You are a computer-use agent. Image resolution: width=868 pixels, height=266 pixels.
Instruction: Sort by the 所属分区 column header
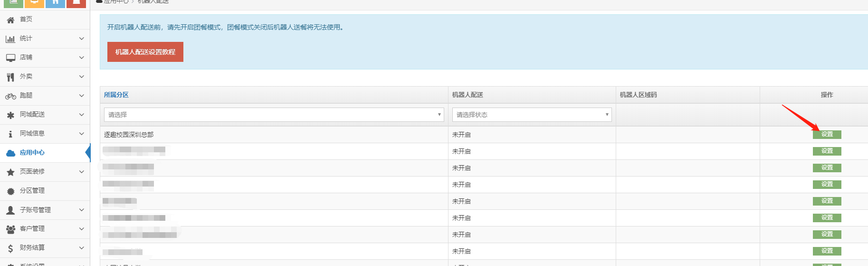116,95
